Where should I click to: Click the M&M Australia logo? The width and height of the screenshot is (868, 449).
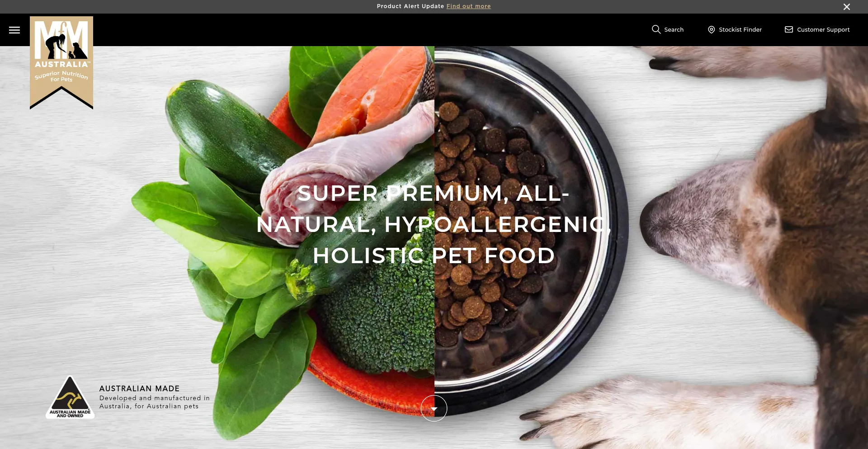click(61, 62)
